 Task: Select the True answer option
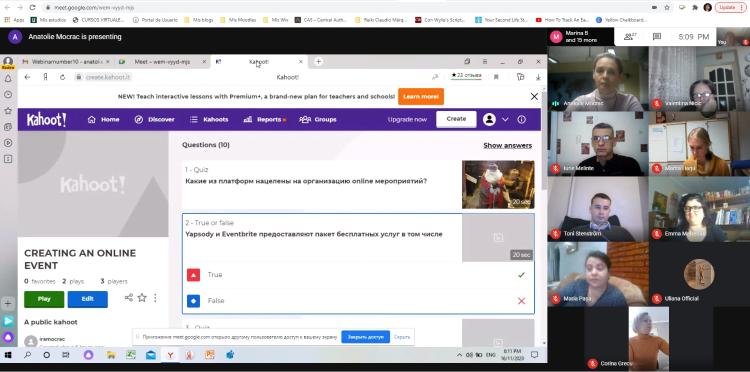[358, 275]
